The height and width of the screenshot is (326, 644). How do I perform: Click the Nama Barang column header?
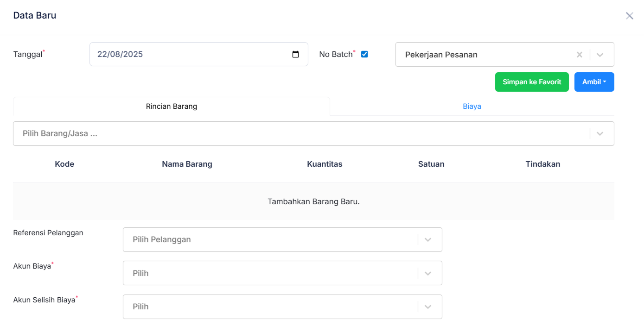(187, 164)
